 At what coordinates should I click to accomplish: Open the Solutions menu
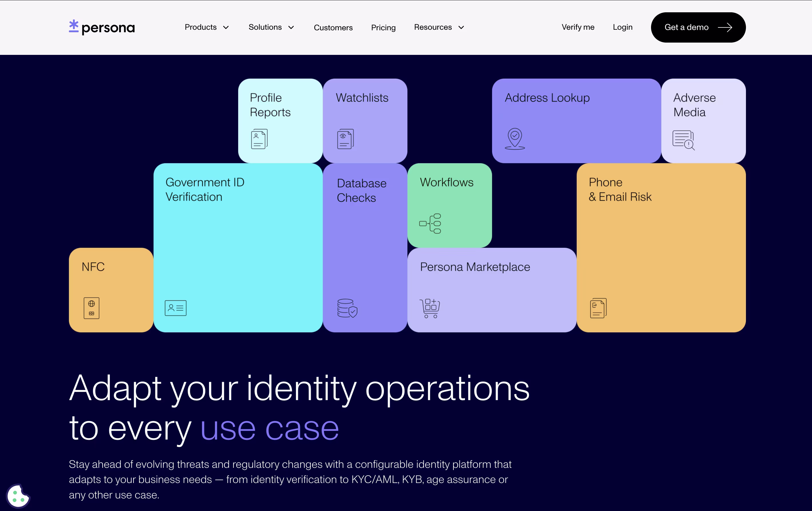click(x=265, y=27)
